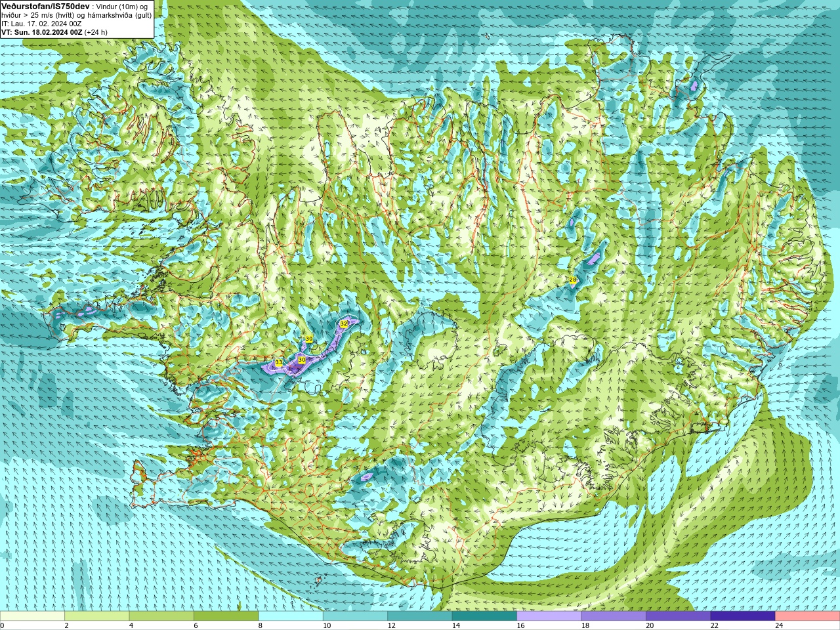
Task: Click the 'IT: Lau. 17. 02. 2024 00Z' line
Action: 42,24
